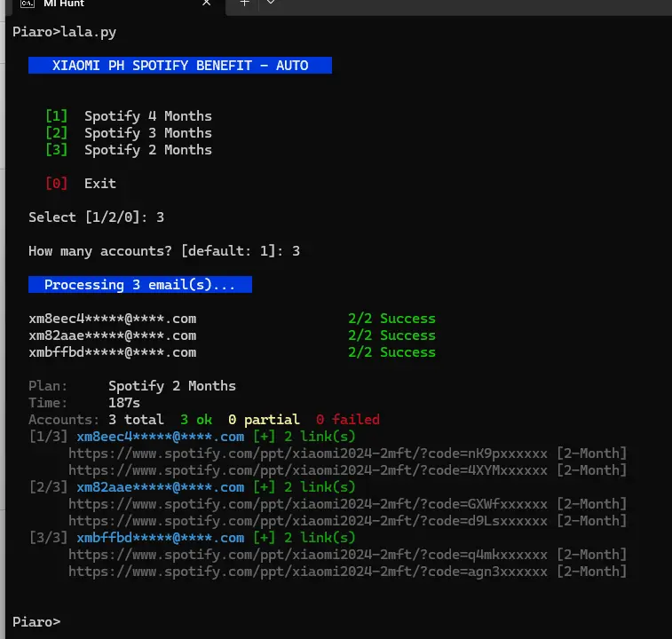Click the 'Plan: Spotify 2 Months' summary line

(x=132, y=386)
